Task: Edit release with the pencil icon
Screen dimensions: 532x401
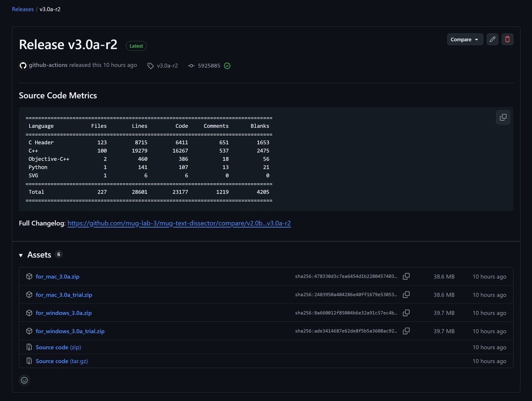Action: click(x=492, y=39)
